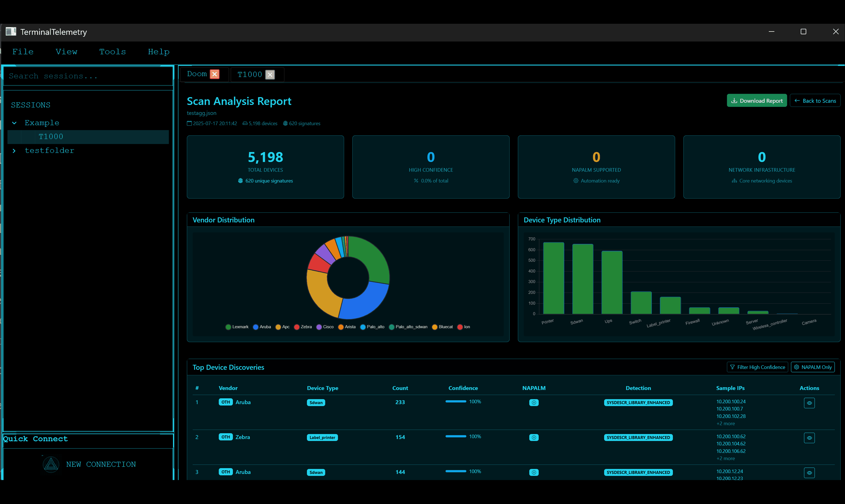The image size is (845, 504).
Task: Click the devices icon next to 5,198 devices
Action: pos(245,123)
